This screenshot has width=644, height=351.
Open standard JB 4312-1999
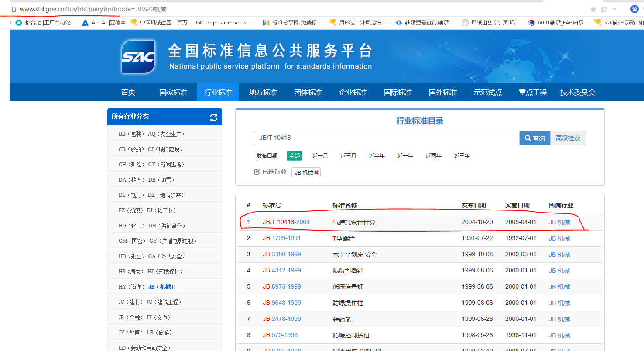coord(282,270)
